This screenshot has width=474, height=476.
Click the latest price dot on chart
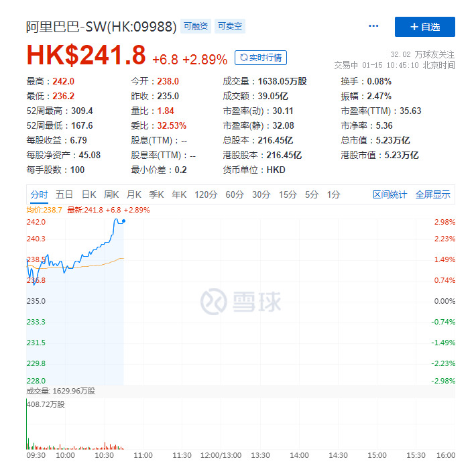coord(123,221)
